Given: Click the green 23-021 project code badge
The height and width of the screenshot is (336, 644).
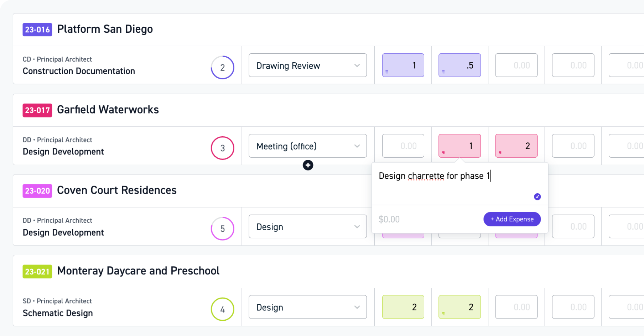Looking at the screenshot, I should coord(37,271).
